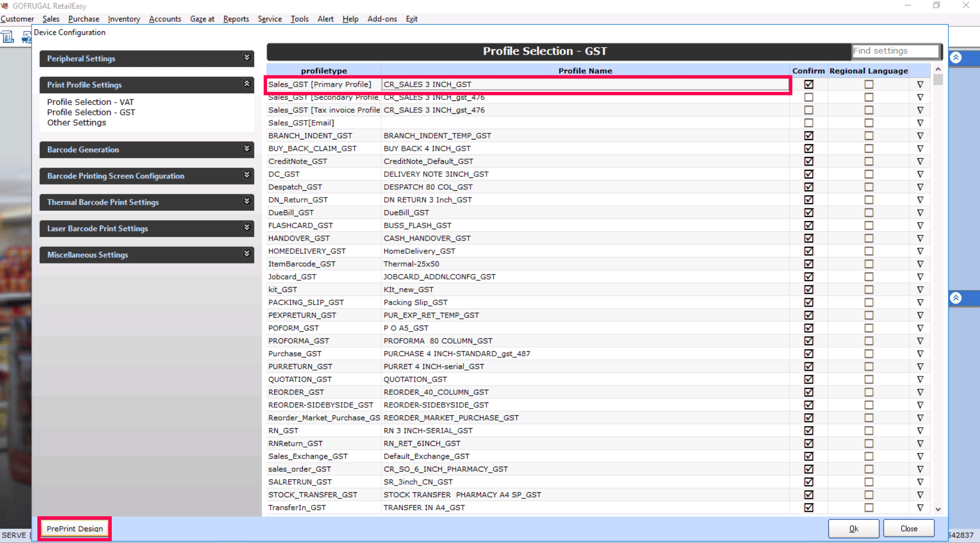
Task: Open the Gaze at menu
Action: [202, 19]
